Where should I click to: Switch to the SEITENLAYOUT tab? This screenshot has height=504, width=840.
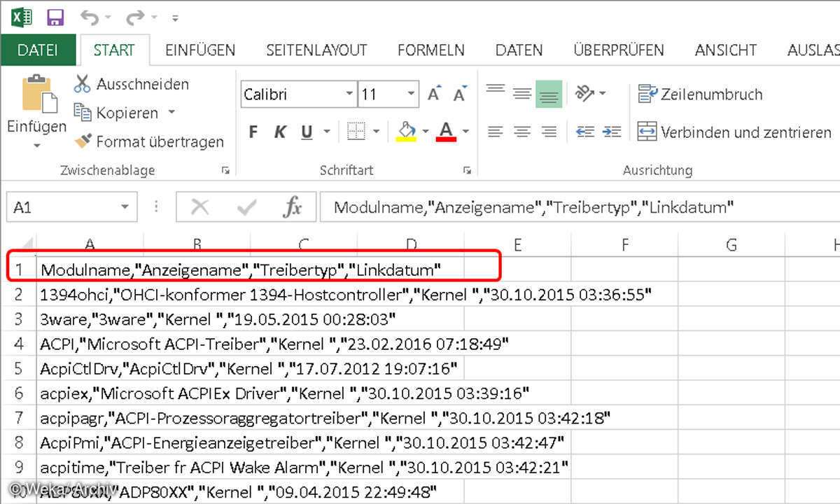point(316,50)
